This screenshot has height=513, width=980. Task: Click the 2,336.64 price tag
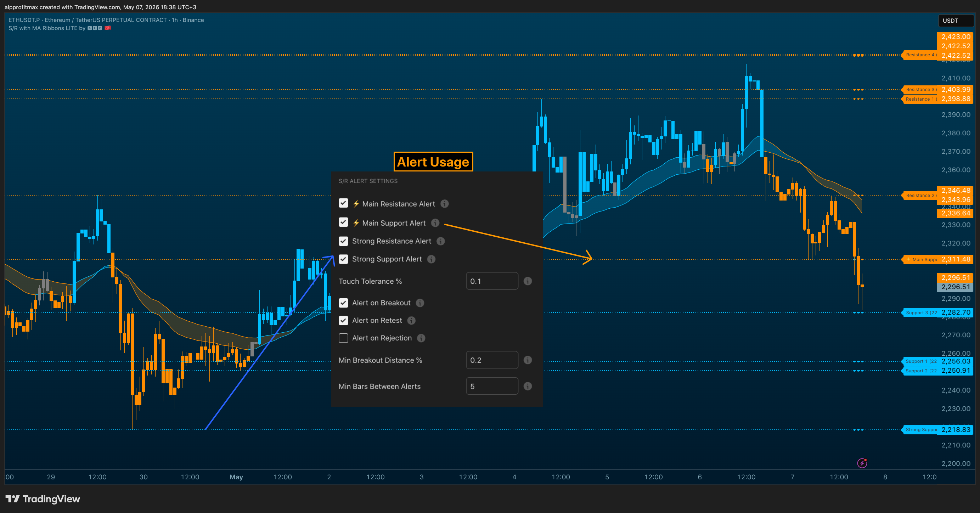coord(955,213)
